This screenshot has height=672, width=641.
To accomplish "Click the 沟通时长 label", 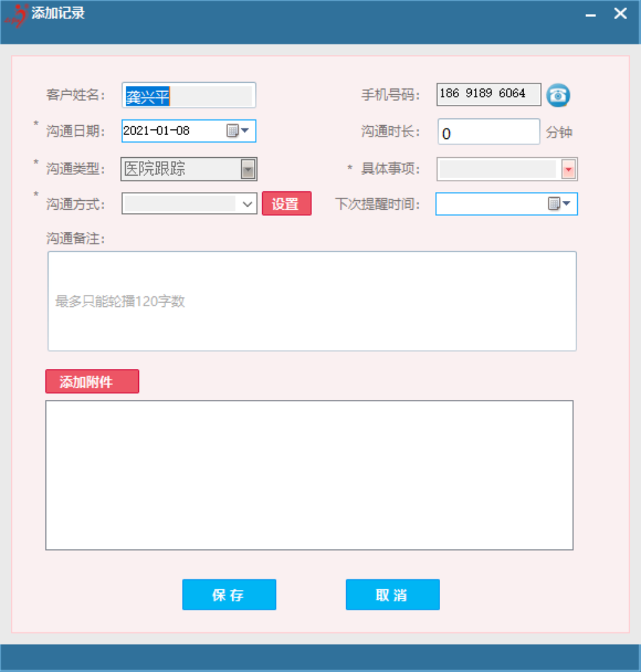I will click(x=390, y=131).
